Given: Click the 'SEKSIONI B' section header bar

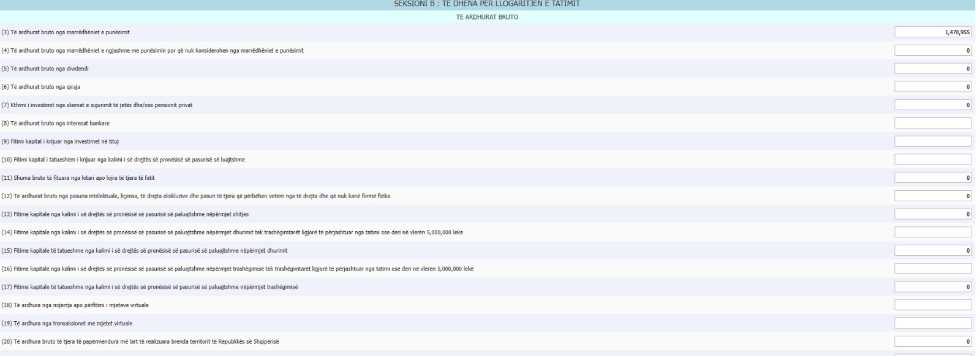Looking at the screenshot, I should coord(487,4).
